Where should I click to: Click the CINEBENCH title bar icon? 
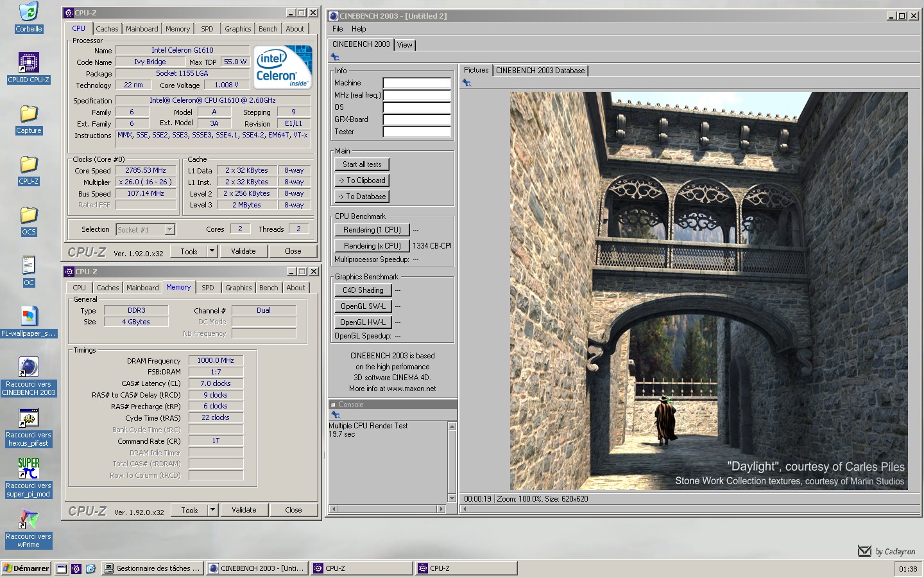pyautogui.click(x=334, y=16)
